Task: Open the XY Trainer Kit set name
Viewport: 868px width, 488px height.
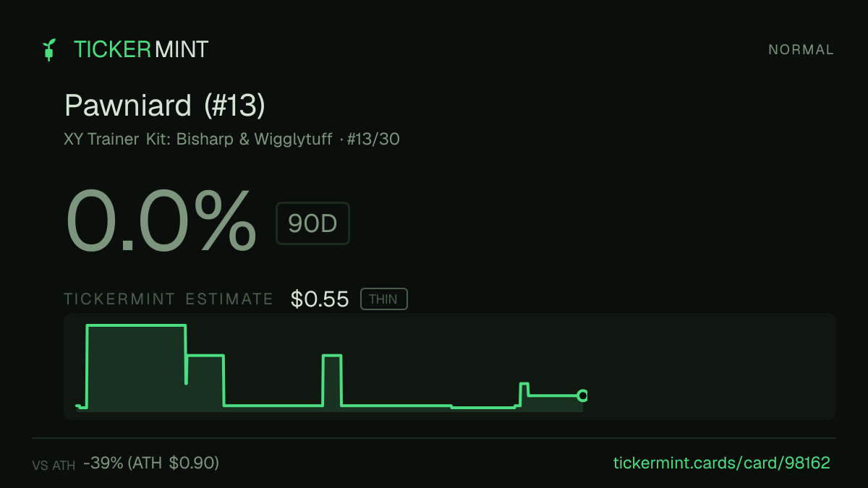Action: coord(199,140)
